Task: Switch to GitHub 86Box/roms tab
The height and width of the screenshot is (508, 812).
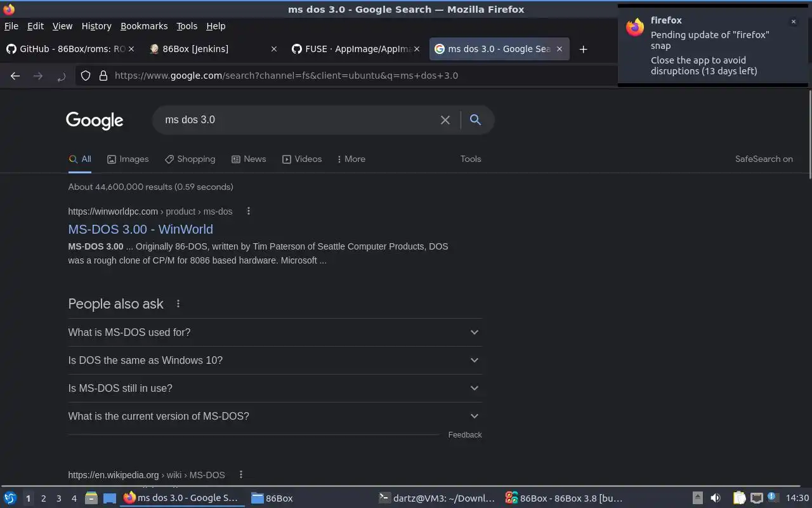Action: (x=72, y=49)
